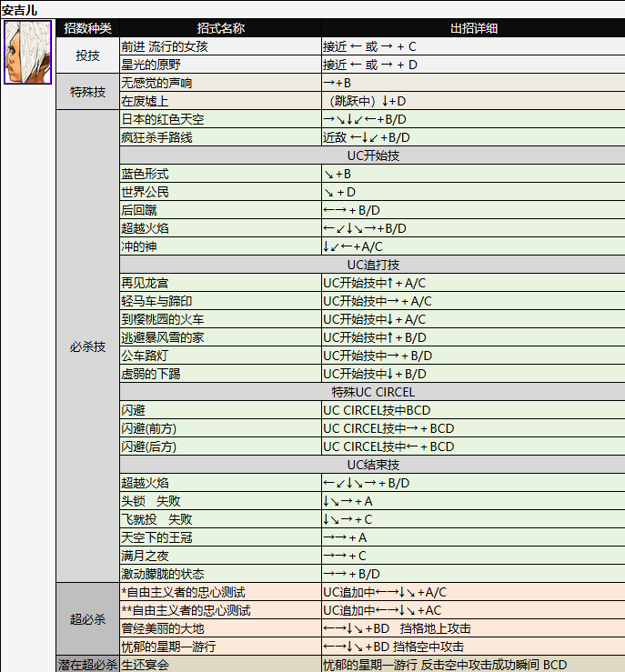Click 超越火焰 under UC结束技
Screen dimensions: 625x672
point(145,483)
